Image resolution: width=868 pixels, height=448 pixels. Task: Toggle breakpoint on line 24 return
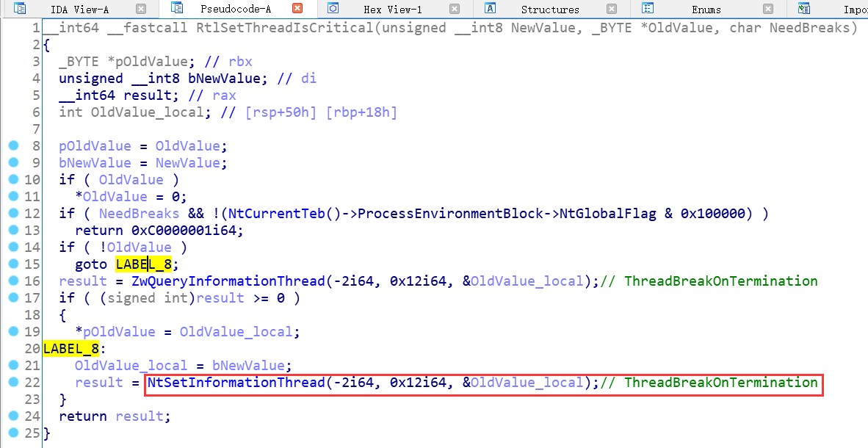click(x=13, y=416)
